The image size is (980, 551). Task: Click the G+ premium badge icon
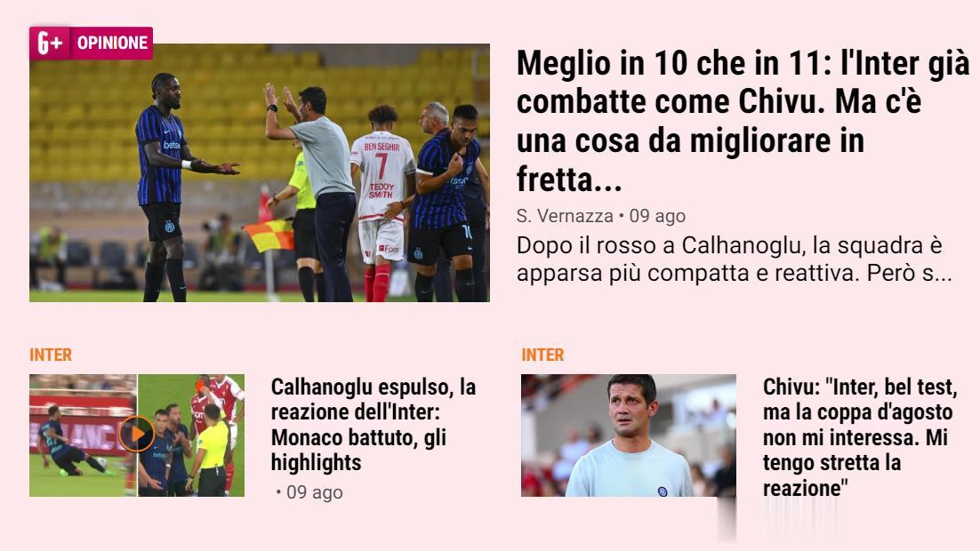tap(50, 44)
